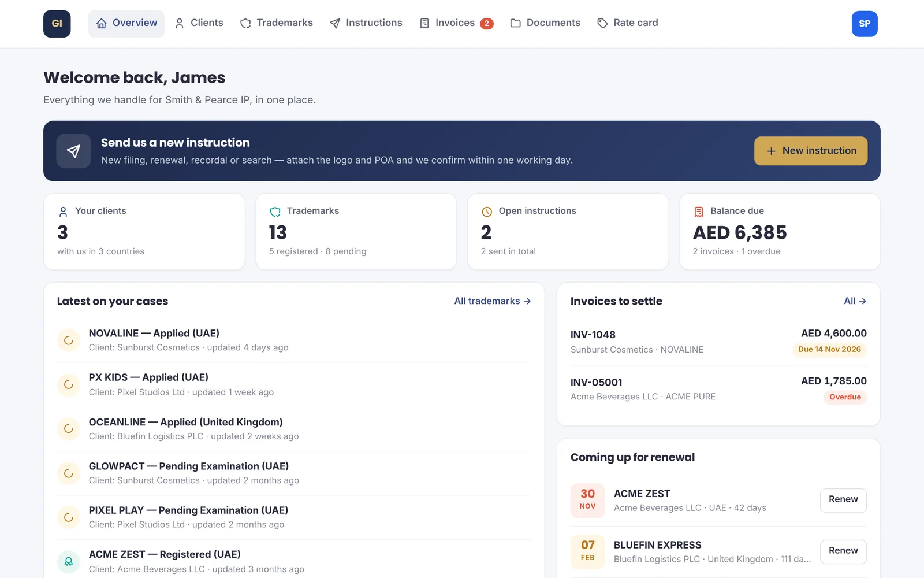Follow the All trademarks link

point(493,301)
